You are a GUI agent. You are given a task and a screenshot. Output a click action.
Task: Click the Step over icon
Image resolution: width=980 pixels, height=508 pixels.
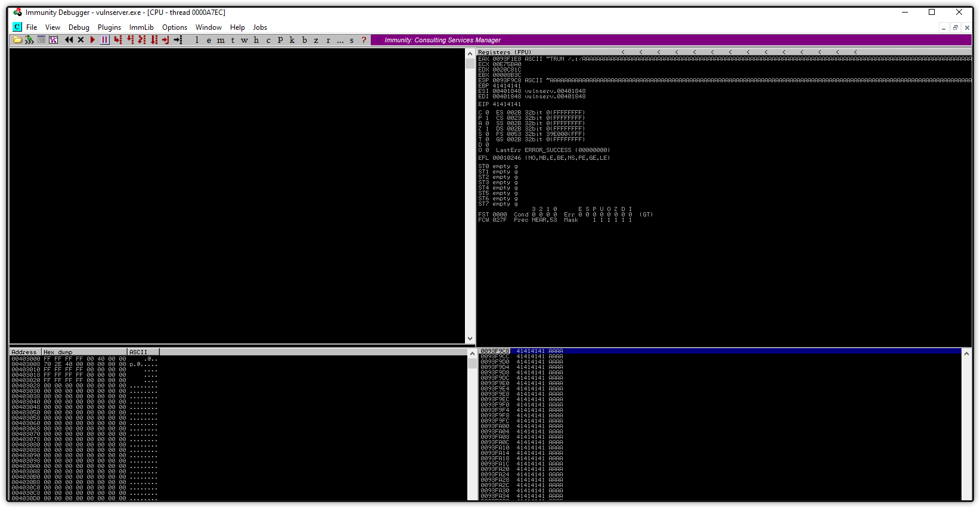click(x=130, y=40)
